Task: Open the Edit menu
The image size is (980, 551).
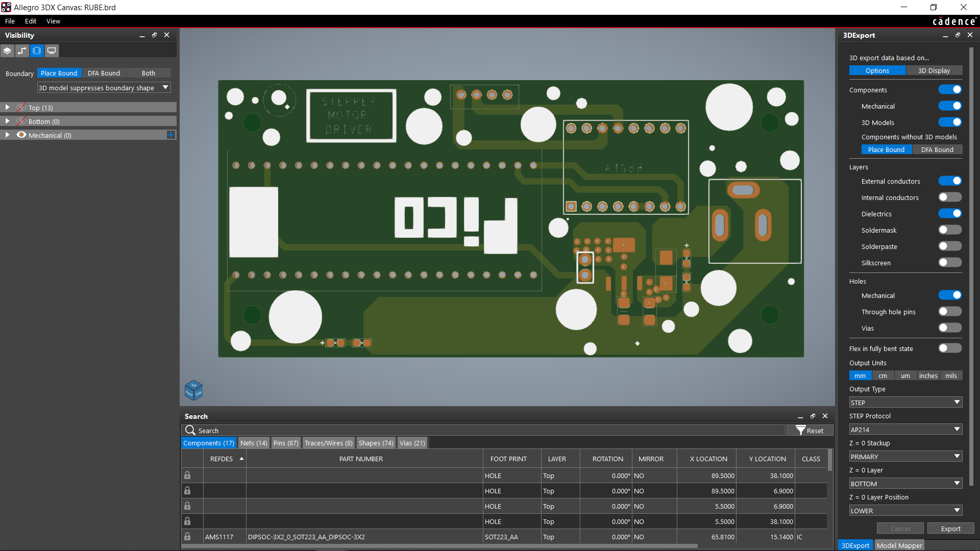Action: pos(31,21)
